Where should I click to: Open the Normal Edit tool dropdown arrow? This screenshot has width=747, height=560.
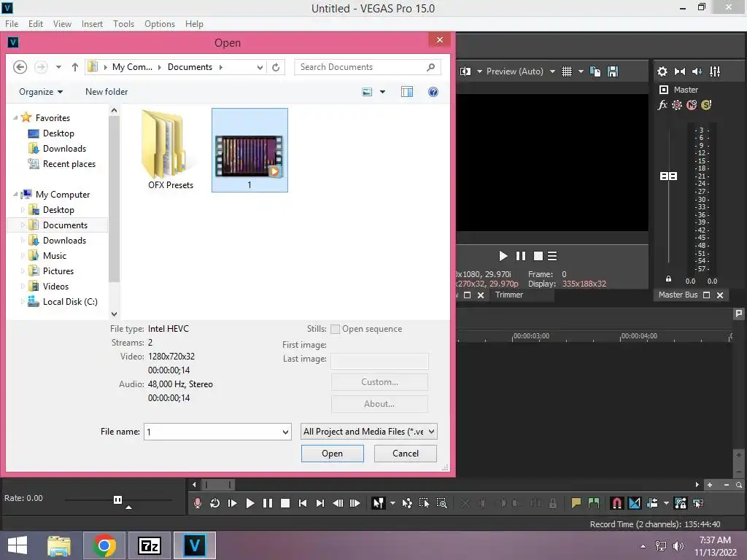(x=392, y=503)
